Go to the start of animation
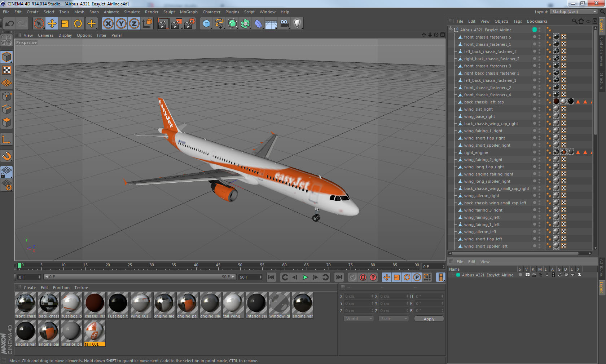 coord(271,277)
